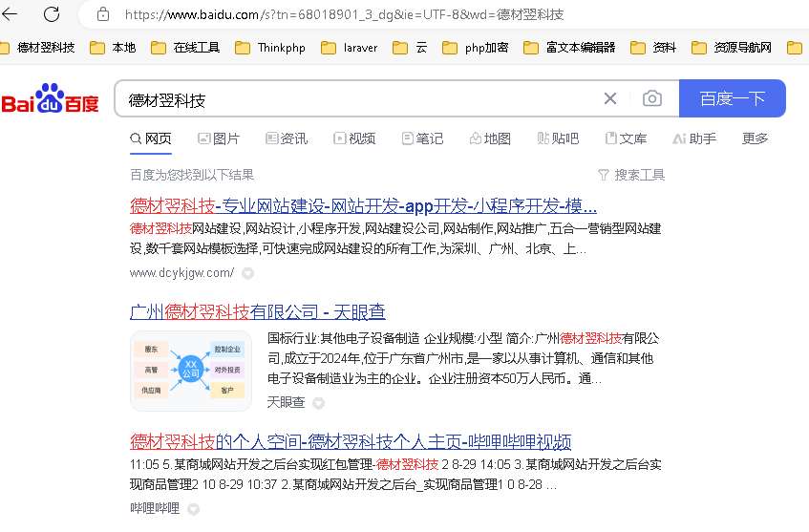Open the last partially visible bookmark folder
The image size is (809, 532).
(x=795, y=48)
